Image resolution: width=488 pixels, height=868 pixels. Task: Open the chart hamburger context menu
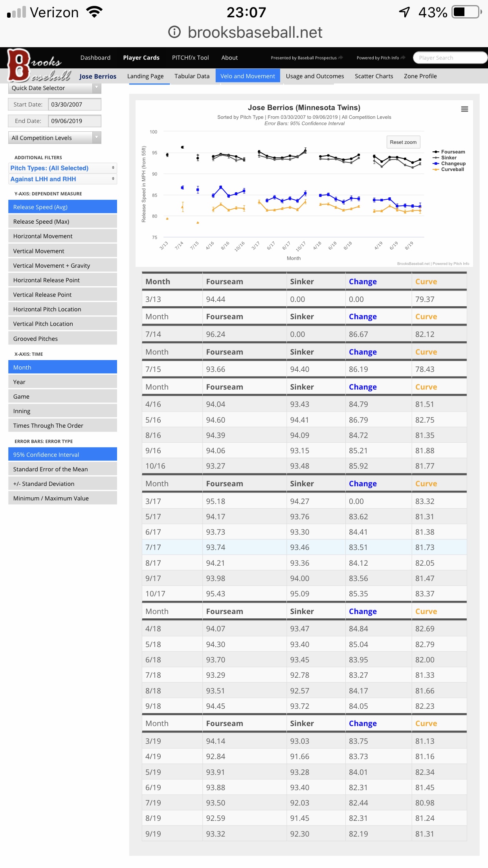464,109
